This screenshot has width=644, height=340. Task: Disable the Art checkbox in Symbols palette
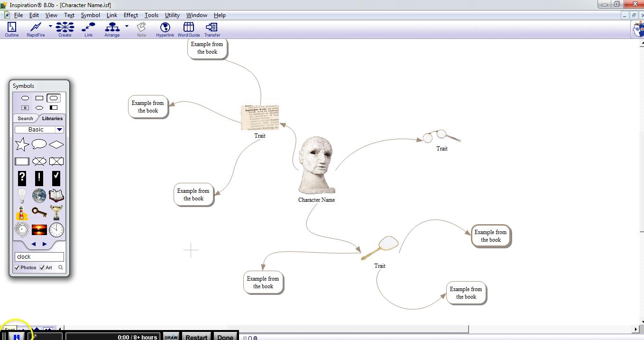pyautogui.click(x=41, y=267)
